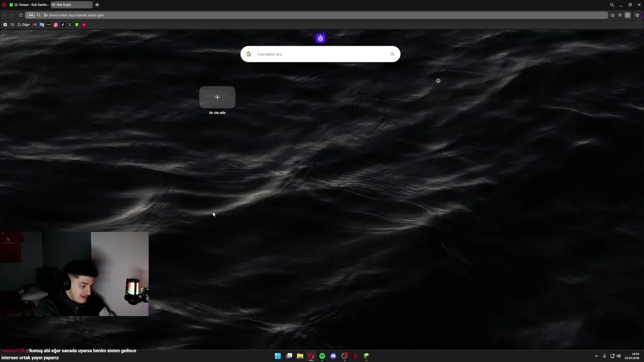This screenshot has width=644, height=362.
Task: Click the small smiley icon on the start page
Action: [438, 80]
